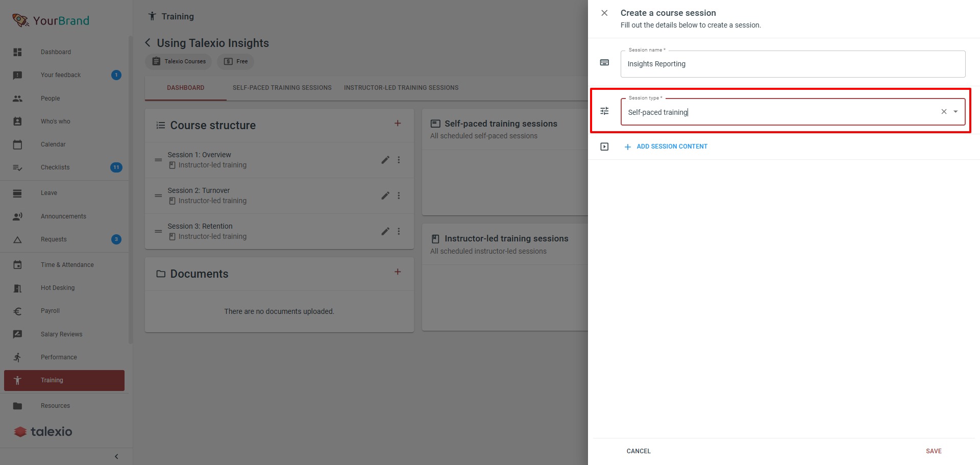This screenshot has height=465, width=980.
Task: Click the tune icon beside Session type
Action: pyautogui.click(x=604, y=111)
